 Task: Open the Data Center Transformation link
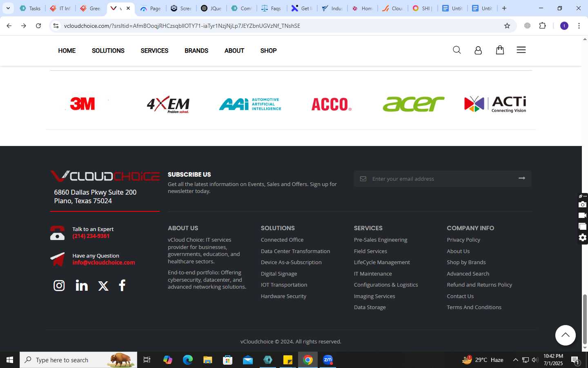(x=295, y=251)
